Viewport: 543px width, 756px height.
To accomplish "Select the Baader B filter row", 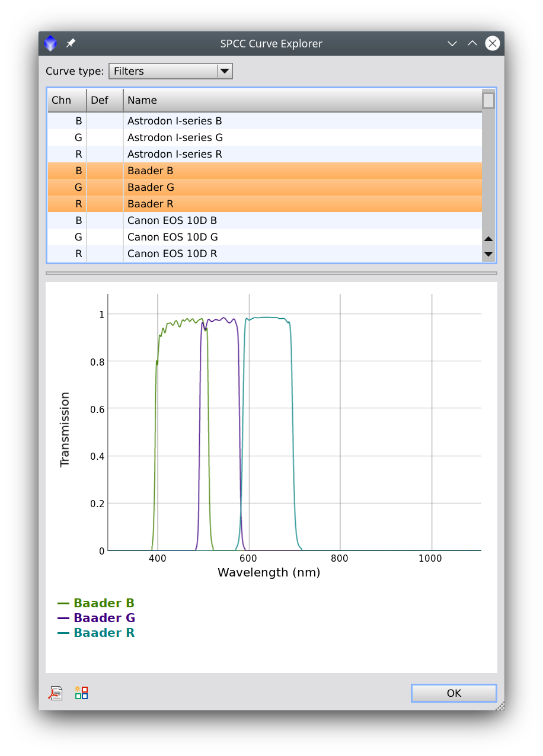I will tap(264, 171).
